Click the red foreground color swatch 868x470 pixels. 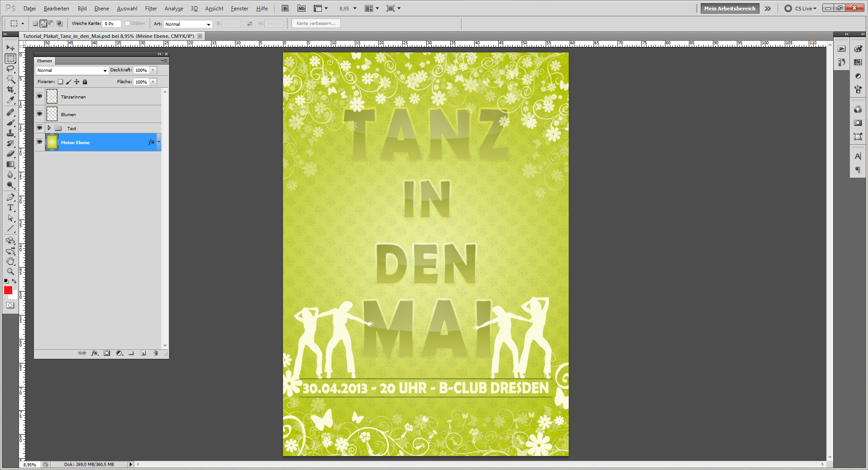coord(8,291)
